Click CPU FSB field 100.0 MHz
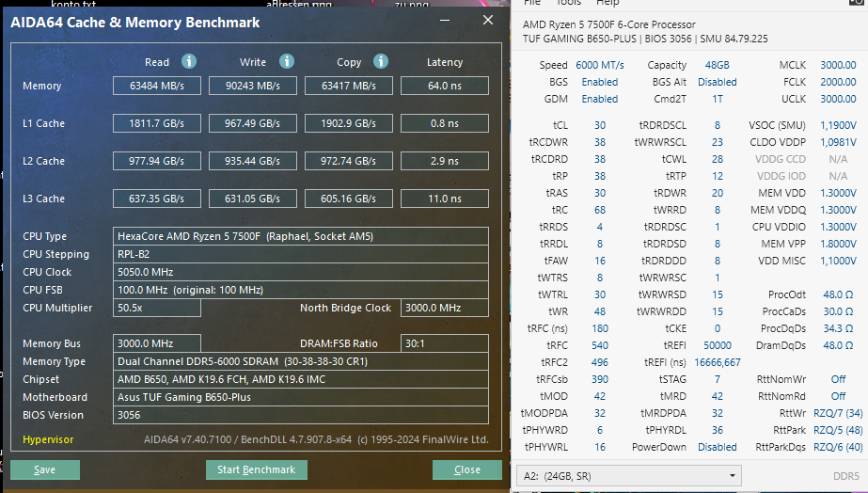Viewport: 868px width, 493px height. pos(301,290)
